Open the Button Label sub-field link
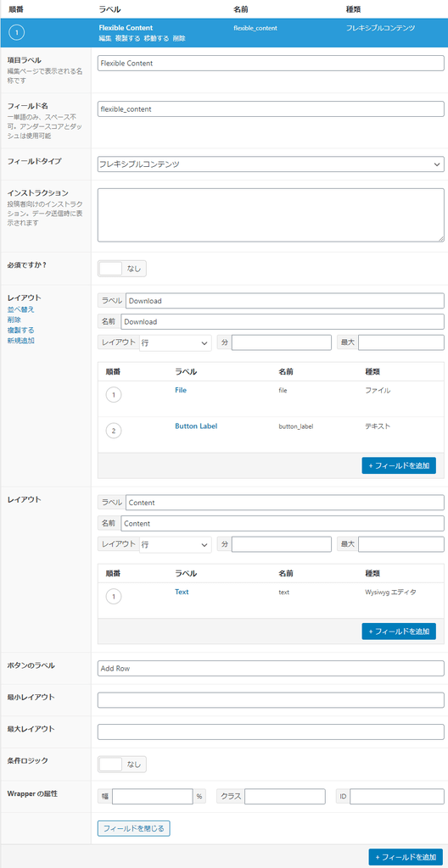Viewport: 448px width, 868px height. [x=196, y=426]
